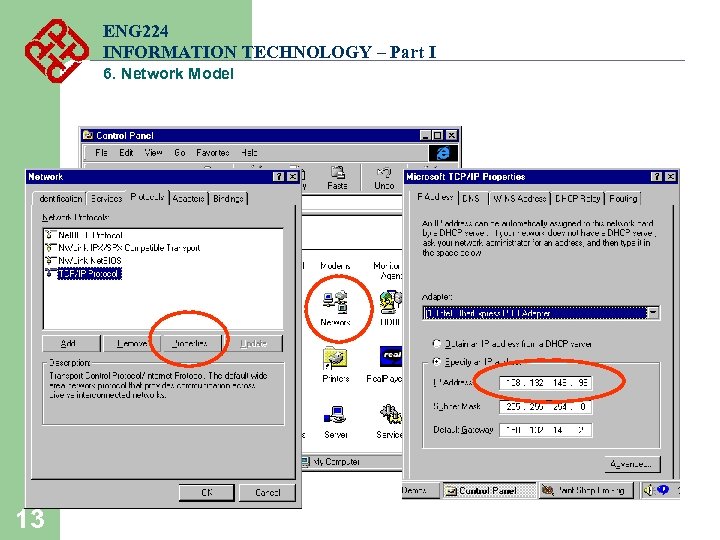
Task: Click the help question button in Network dialog
Action: 278,177
